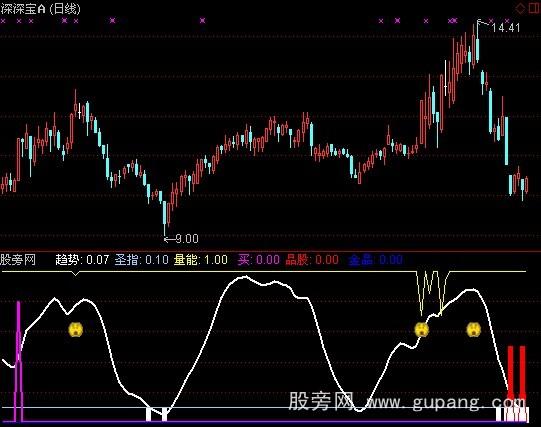
Task: Click the second tall red signal bar
Action: click(x=523, y=373)
